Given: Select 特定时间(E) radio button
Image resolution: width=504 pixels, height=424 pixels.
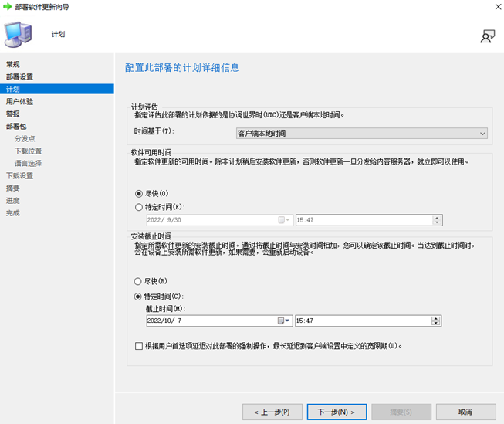Looking at the screenshot, I should point(139,207).
